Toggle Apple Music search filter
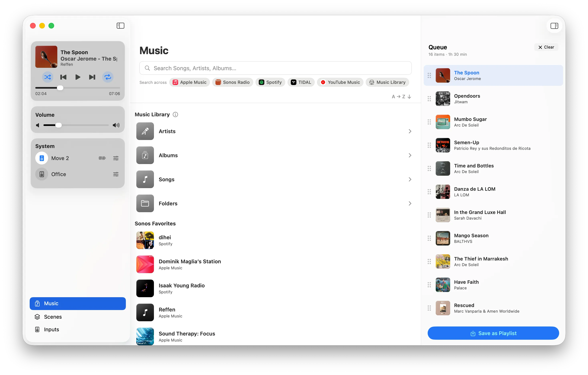588x375 pixels. pos(190,82)
